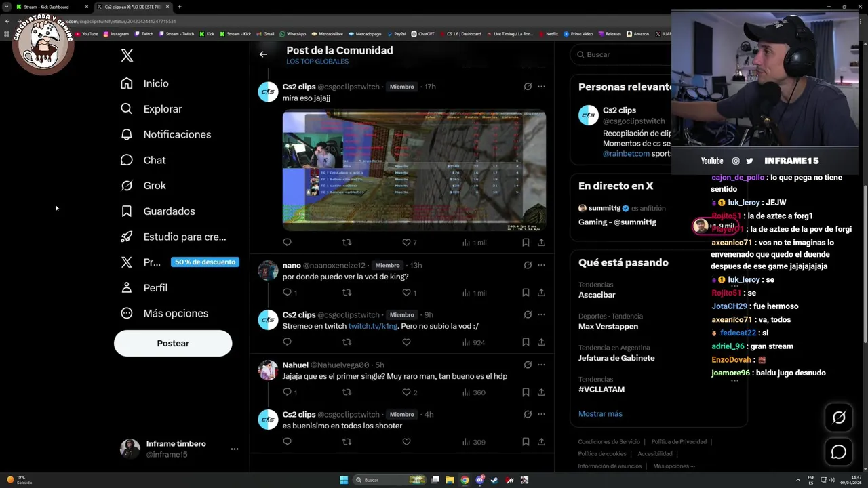Share Nahuel's post
Viewport: 868px width, 488px height.
541,392
